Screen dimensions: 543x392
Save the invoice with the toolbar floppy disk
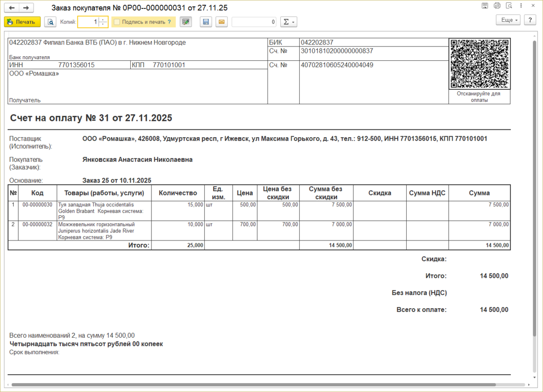(x=206, y=22)
